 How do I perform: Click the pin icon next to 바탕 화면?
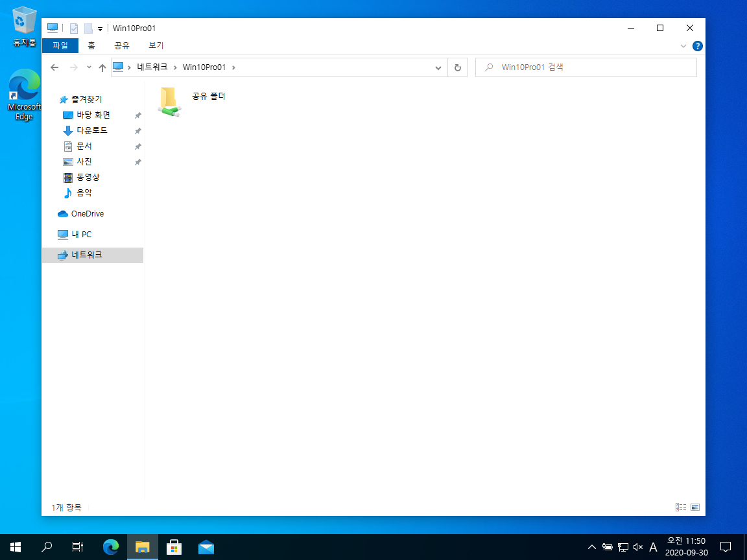point(137,115)
